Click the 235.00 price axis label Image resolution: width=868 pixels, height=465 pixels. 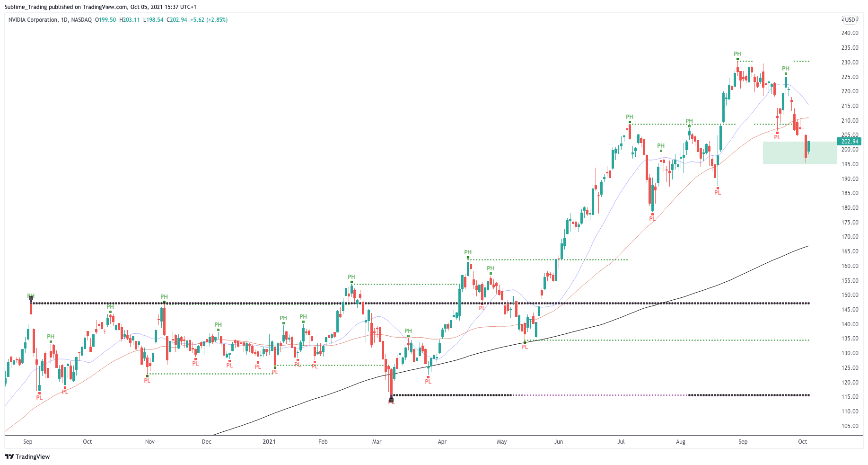click(x=850, y=48)
